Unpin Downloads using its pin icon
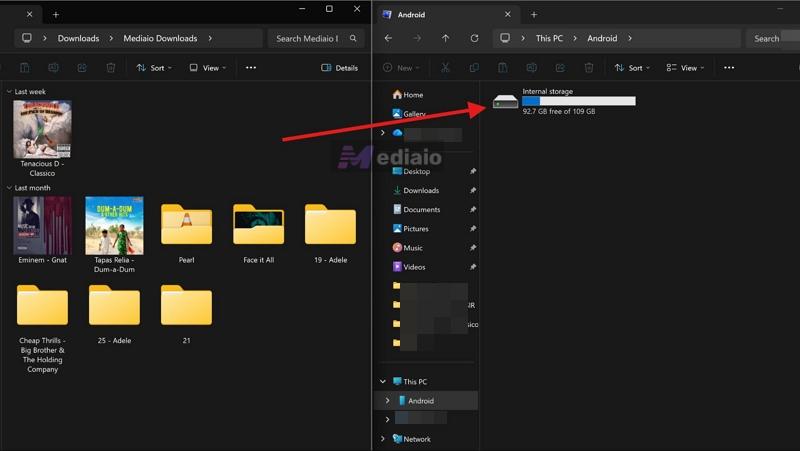 click(473, 190)
